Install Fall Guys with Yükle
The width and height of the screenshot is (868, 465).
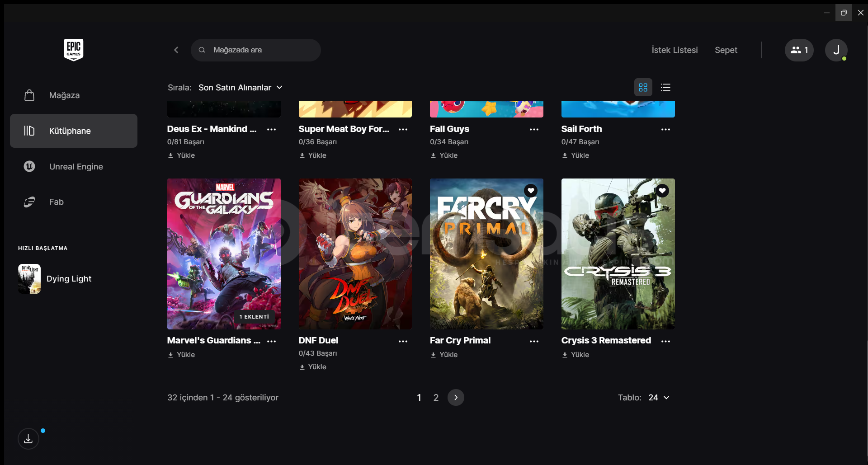[x=444, y=155]
